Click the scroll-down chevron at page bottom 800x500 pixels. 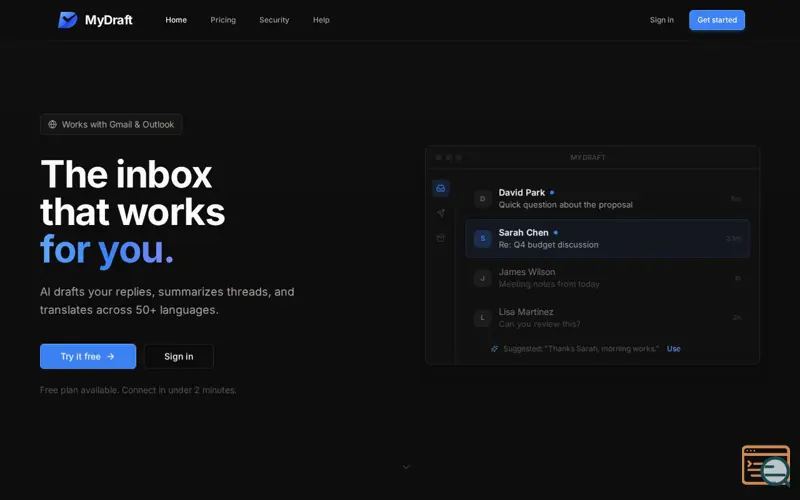(x=406, y=467)
